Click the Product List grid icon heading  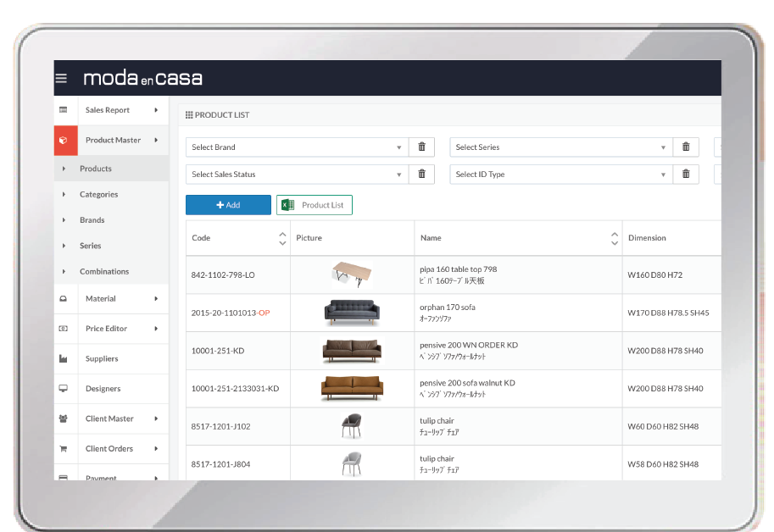point(189,115)
